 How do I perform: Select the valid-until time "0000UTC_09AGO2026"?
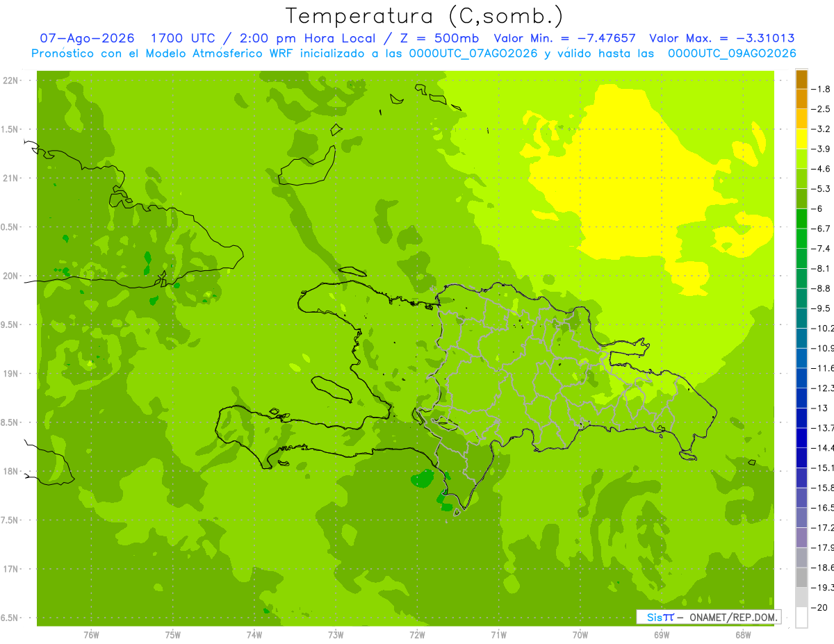[732, 53]
